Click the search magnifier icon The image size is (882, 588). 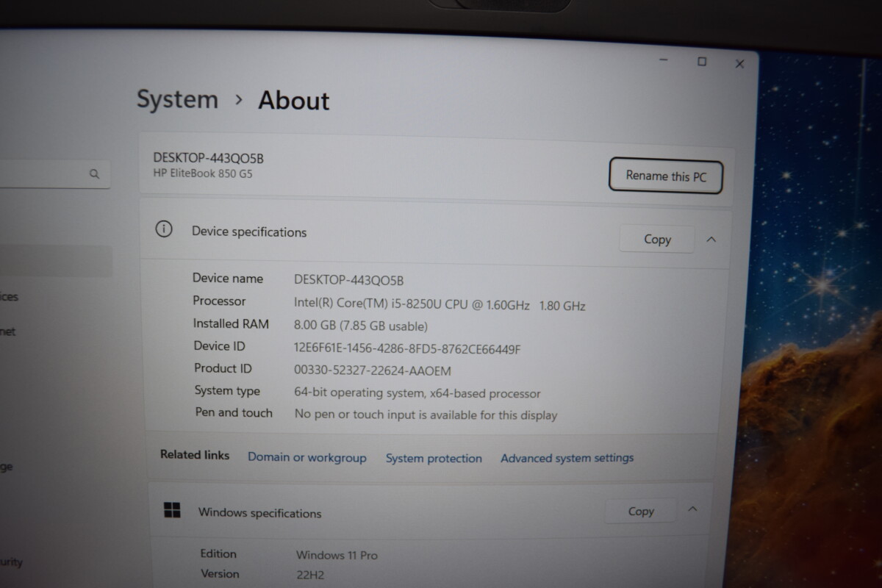click(94, 174)
